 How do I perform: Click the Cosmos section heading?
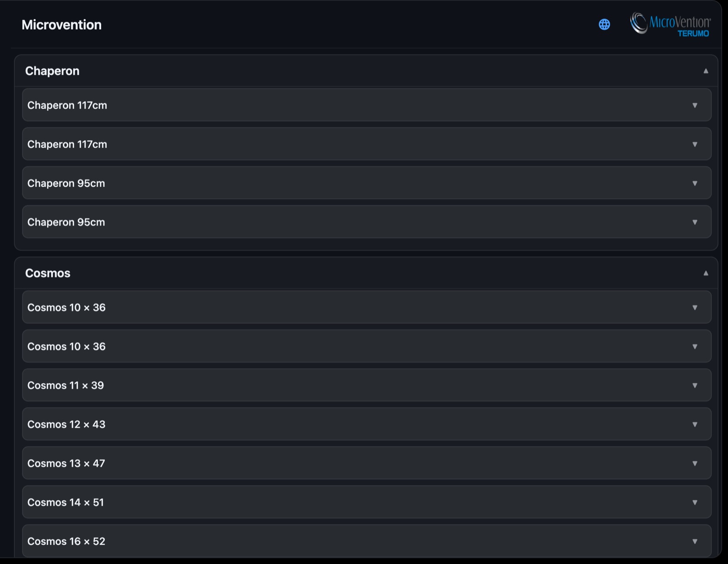tap(48, 273)
